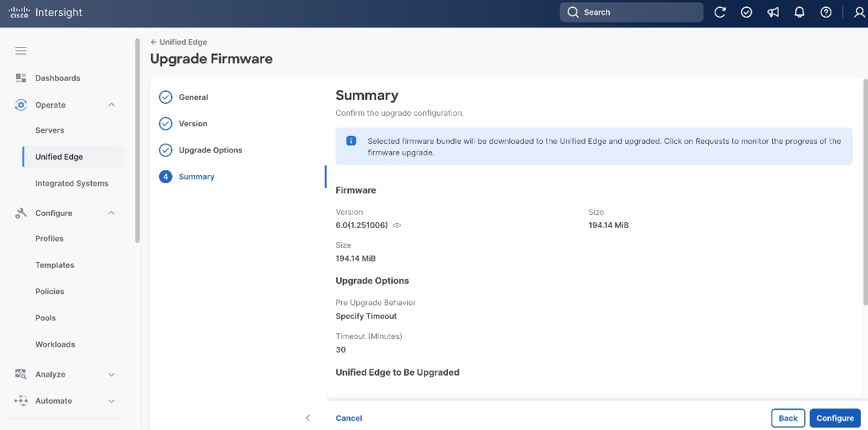Click Upgrade Options step checkmark icon
The width and height of the screenshot is (868, 430).
165,150
